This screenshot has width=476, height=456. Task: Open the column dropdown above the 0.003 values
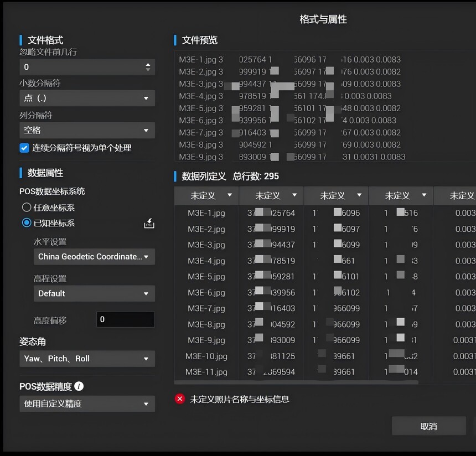point(455,195)
